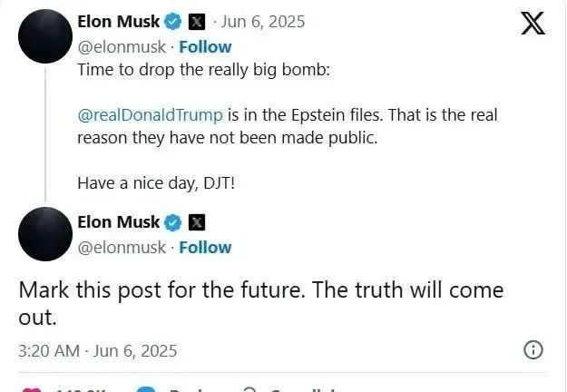Open Elon Musk's name on the second tweet
Screen dimensions: 567x392
[x=119, y=222]
